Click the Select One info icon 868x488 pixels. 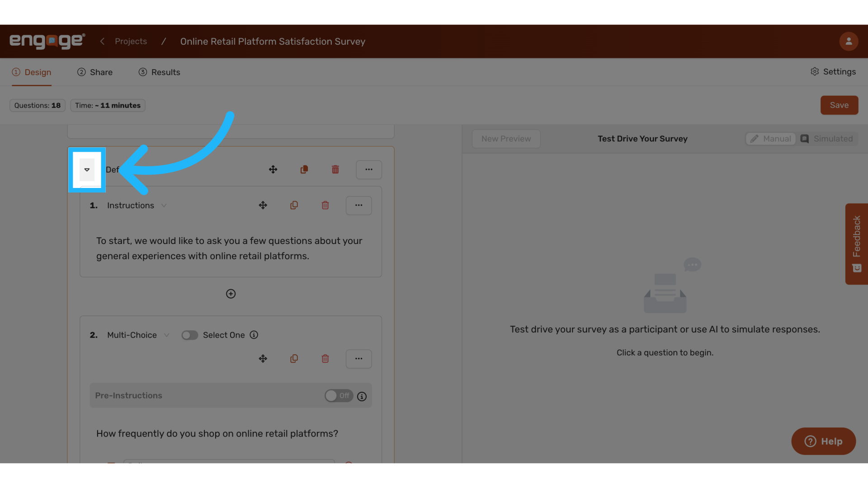254,335
